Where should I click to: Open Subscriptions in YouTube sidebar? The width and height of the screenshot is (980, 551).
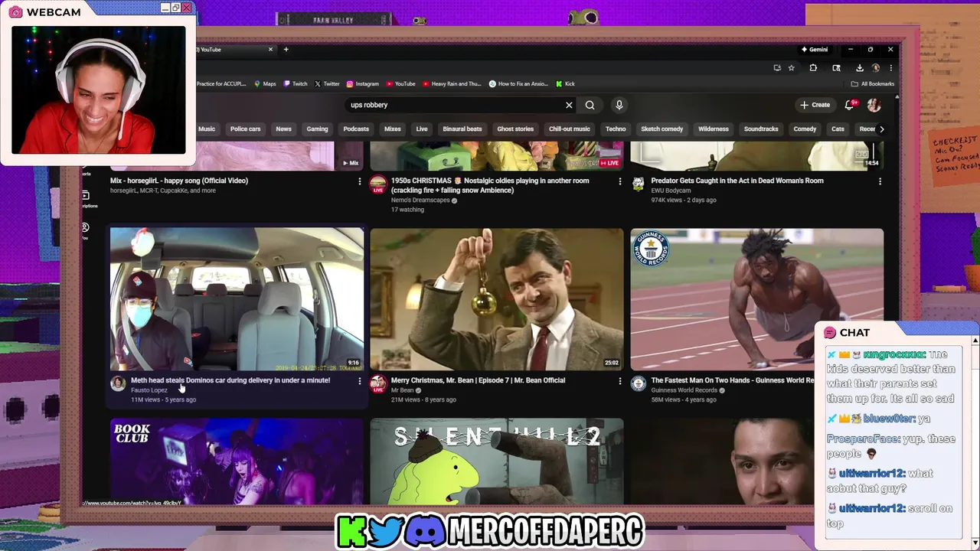(87, 199)
